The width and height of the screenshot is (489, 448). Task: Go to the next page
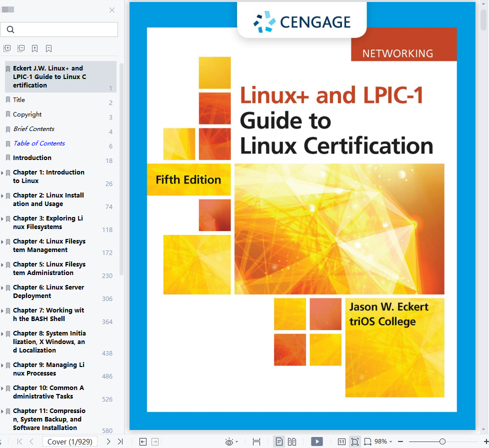coord(108,441)
